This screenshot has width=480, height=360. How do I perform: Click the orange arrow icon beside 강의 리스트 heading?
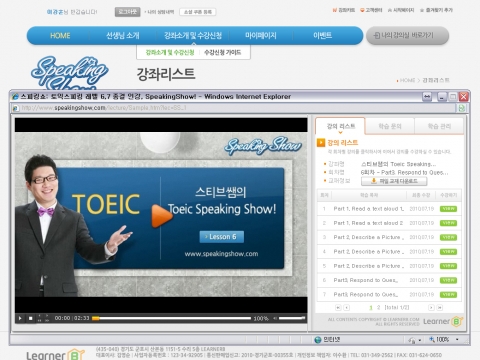click(x=321, y=143)
